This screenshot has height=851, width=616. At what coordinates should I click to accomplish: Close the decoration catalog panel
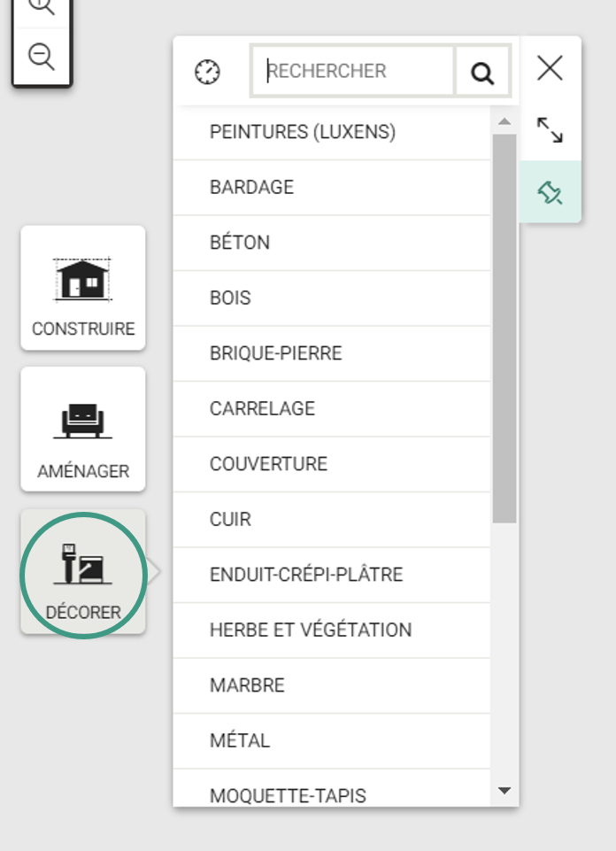[550, 68]
